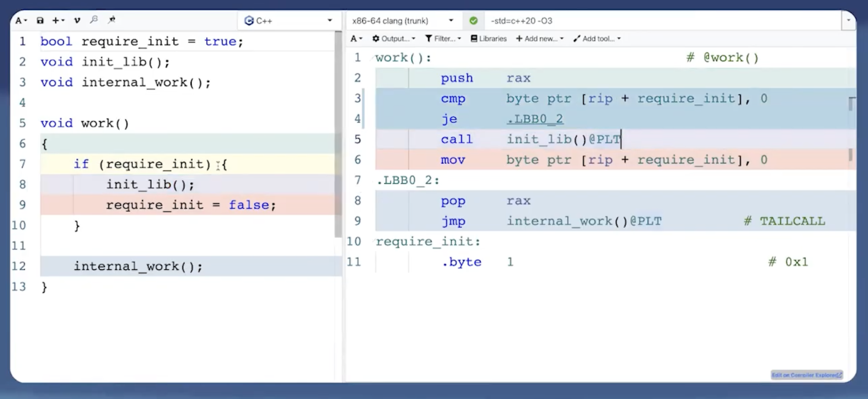
Task: Open the x86-64 clang compiler selector
Action: point(402,21)
